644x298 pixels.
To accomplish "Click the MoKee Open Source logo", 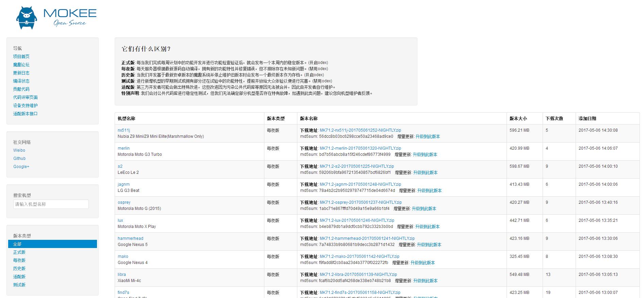I will pos(56,18).
